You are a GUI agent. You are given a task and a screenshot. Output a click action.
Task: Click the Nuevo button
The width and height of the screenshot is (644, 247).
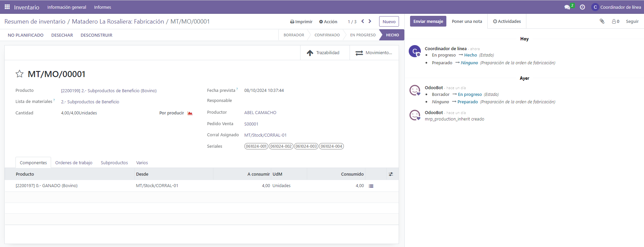[x=389, y=22]
